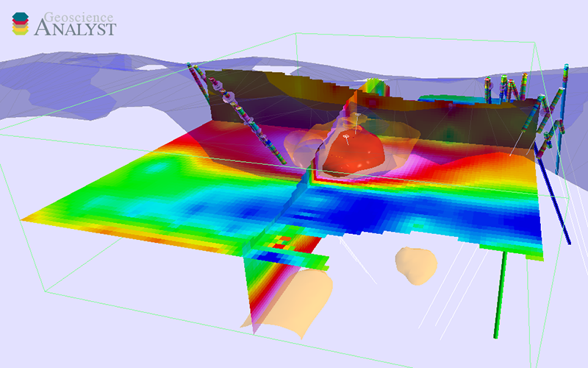Click the Geoscience Analyst logo text

coord(76,25)
